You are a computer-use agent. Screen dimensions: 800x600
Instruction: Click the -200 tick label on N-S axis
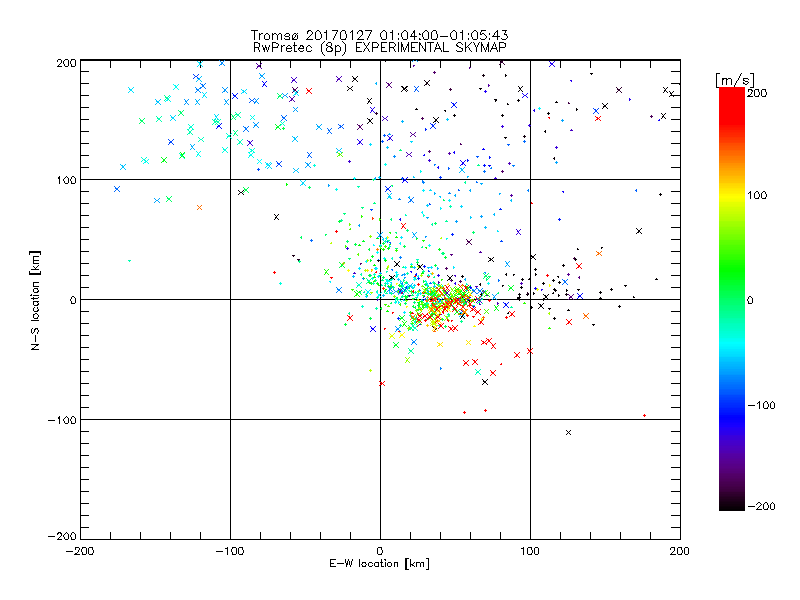tap(62, 536)
